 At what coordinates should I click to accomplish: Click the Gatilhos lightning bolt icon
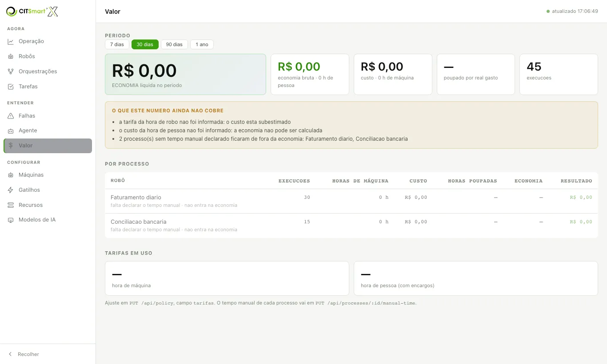pyautogui.click(x=11, y=190)
